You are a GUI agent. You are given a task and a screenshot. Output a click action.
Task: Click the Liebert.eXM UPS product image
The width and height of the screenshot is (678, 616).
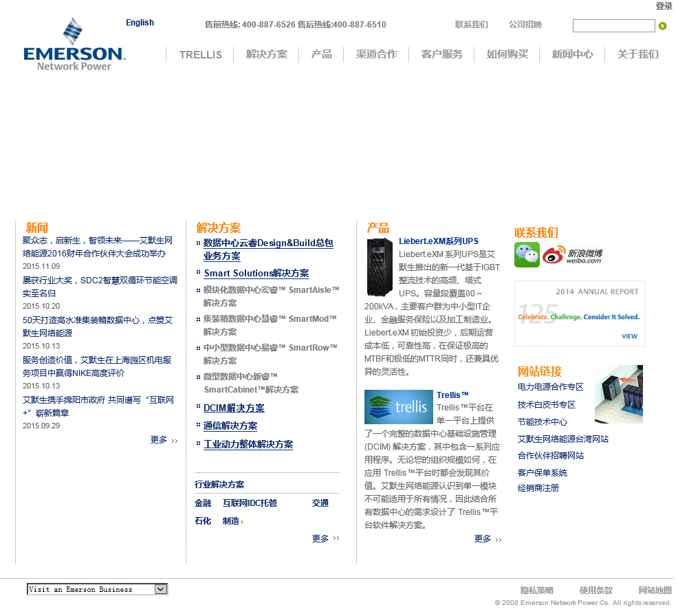379,267
